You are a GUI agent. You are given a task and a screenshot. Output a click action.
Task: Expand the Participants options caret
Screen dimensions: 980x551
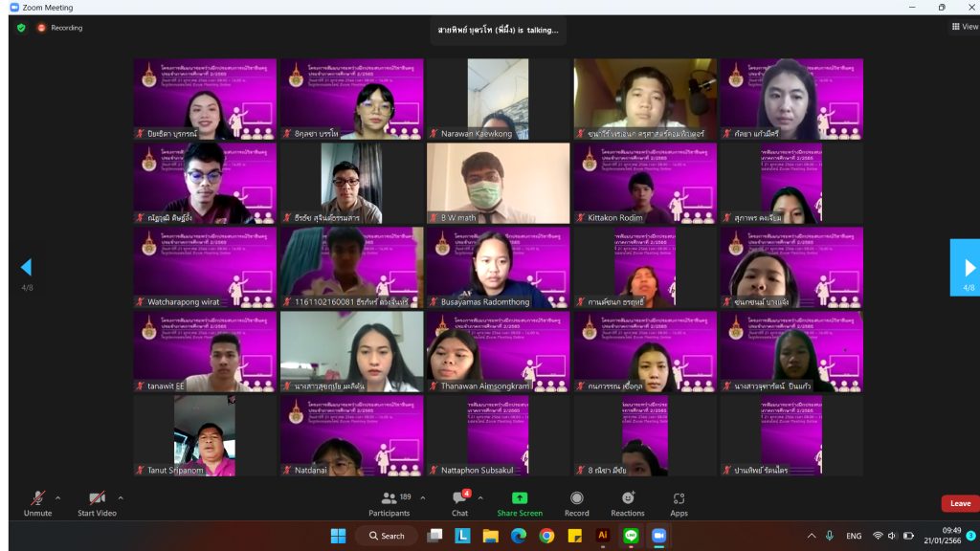pos(423,497)
